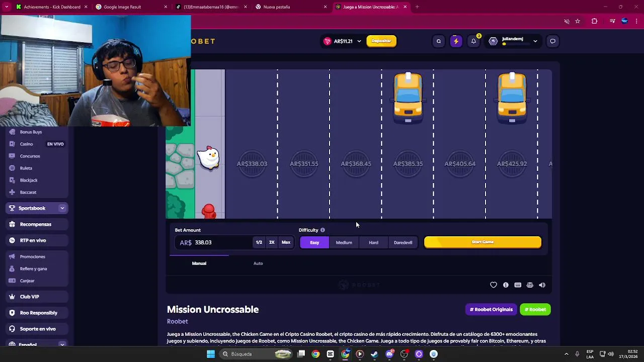This screenshot has width=644, height=362.
Task: Expand the AR$11.21 balance dropdown
Action: coord(359,41)
